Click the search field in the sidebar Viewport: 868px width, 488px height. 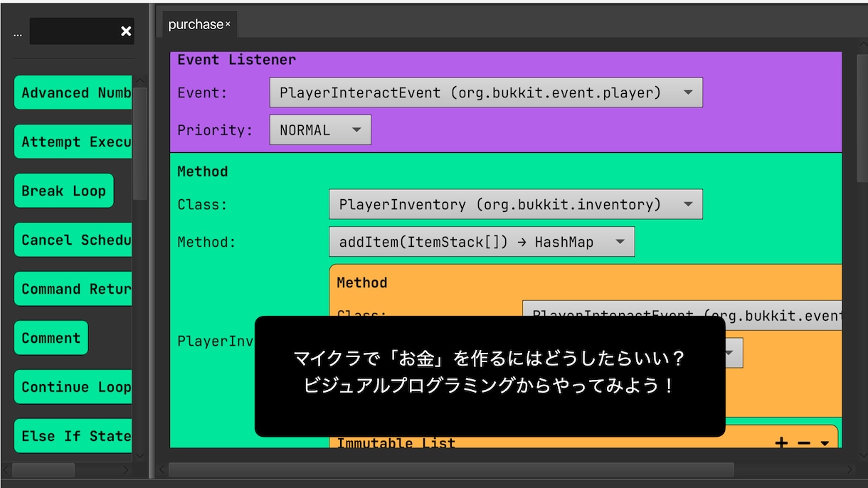[73, 31]
